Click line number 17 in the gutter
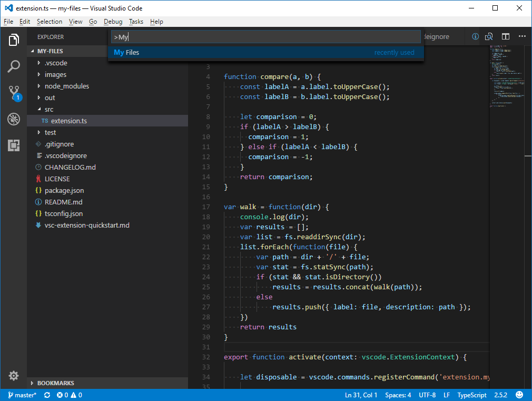The width and height of the screenshot is (532, 401). pos(206,207)
